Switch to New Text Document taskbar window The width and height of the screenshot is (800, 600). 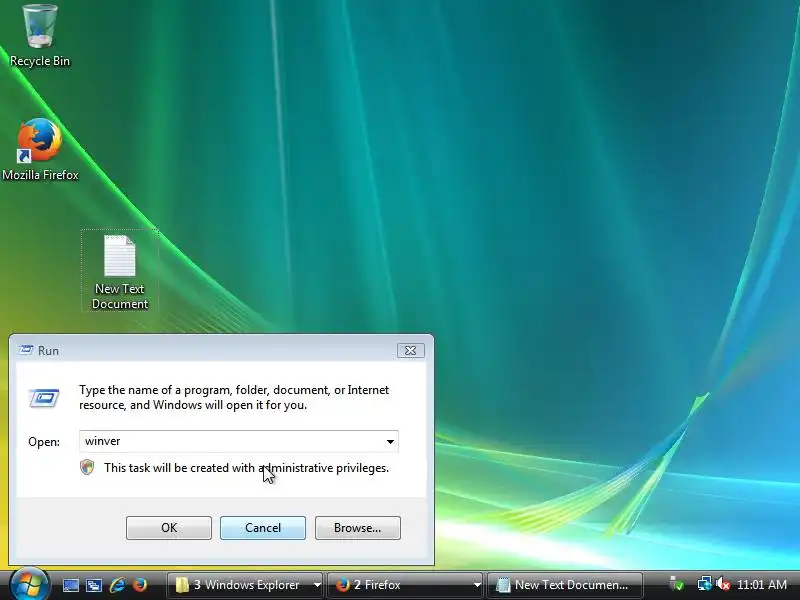point(565,585)
